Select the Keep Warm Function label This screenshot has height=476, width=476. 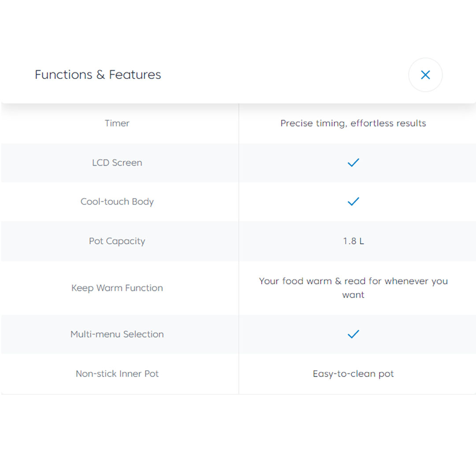[x=117, y=288]
